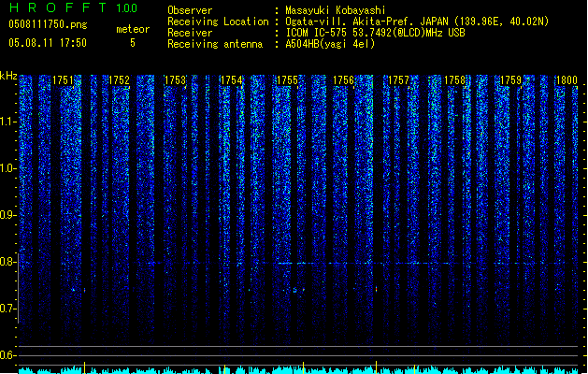The height and width of the screenshot is (374, 588).
Task: Click the Ogata-vill. Akita-Pref. JAPAN location text
Action: coord(417,22)
